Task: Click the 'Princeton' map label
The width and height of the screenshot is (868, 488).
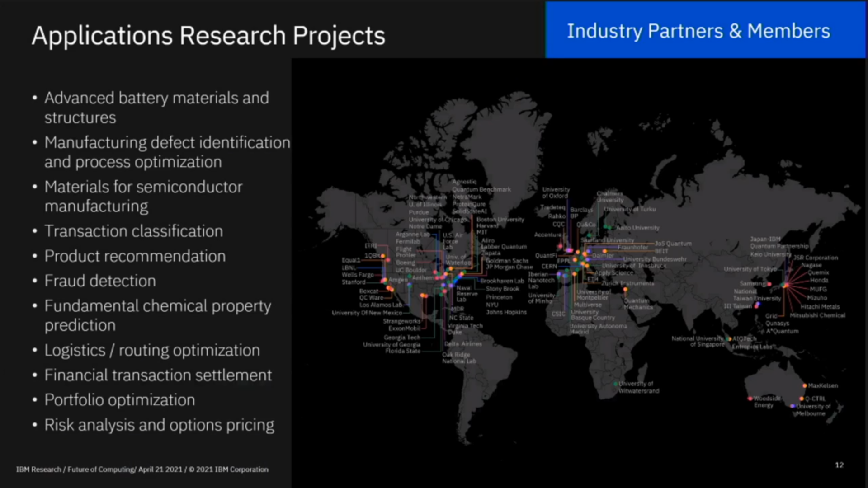Action: [x=499, y=297]
